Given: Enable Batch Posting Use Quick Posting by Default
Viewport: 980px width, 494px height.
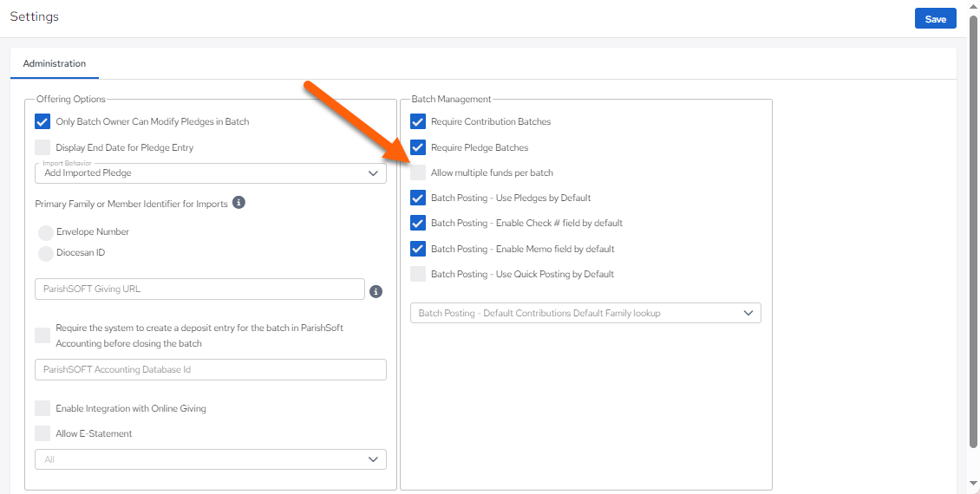Looking at the screenshot, I should pos(418,274).
